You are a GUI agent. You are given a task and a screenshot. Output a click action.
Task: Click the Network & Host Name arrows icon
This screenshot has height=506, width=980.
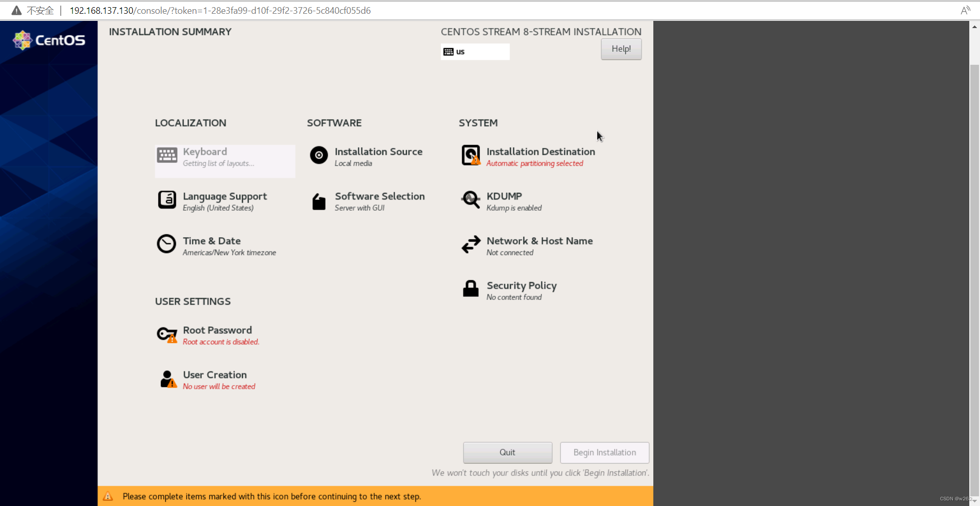471,244
